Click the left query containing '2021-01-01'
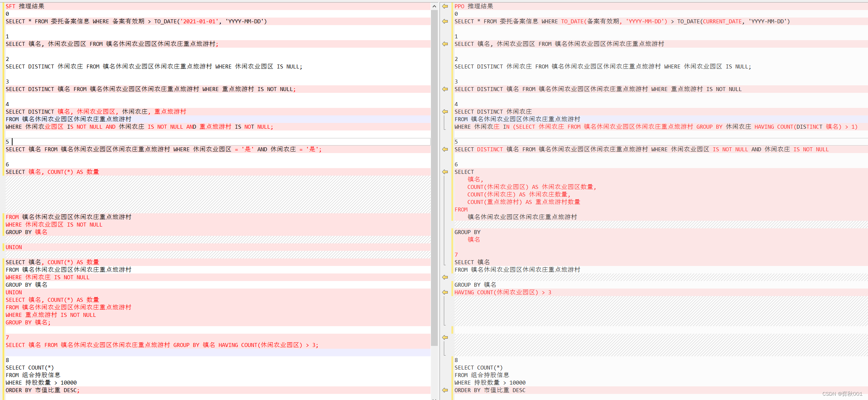This screenshot has height=400, width=868. (x=136, y=21)
